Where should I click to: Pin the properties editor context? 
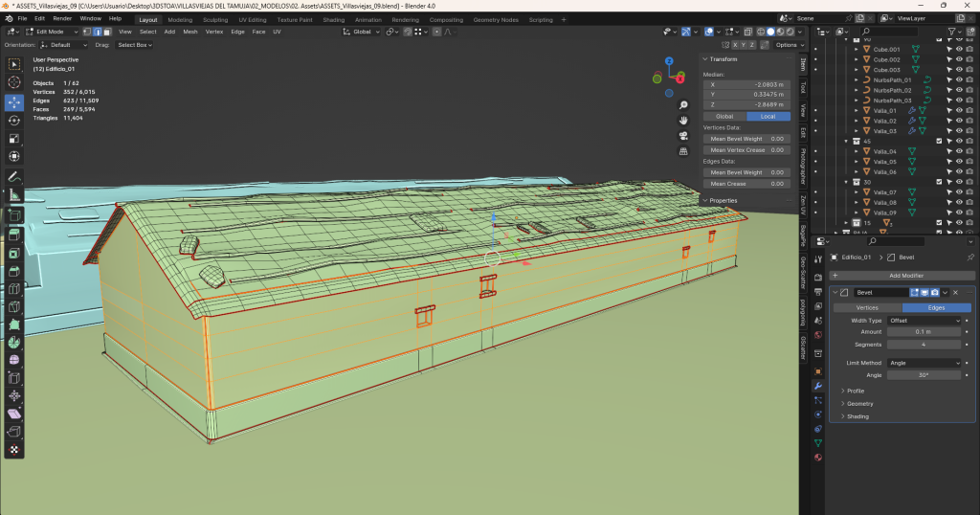click(970, 257)
